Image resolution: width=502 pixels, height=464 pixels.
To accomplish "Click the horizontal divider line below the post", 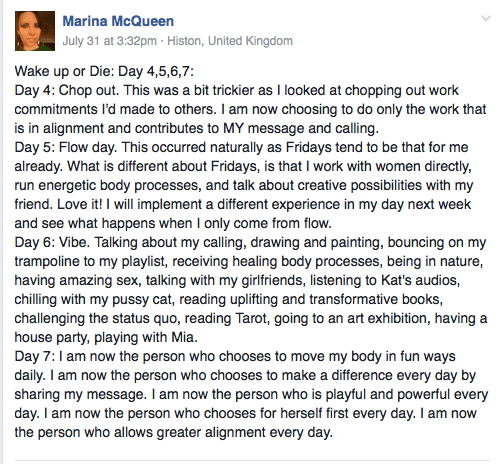I will (x=253, y=461).
